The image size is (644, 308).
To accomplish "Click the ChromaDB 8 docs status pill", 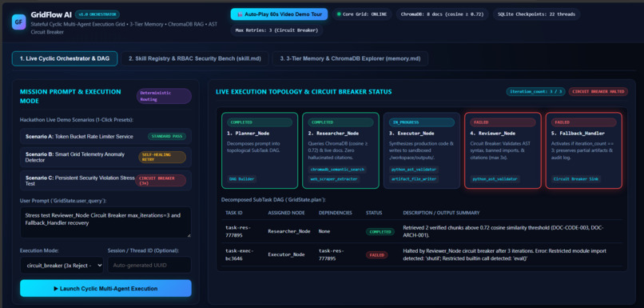I will click(443, 14).
